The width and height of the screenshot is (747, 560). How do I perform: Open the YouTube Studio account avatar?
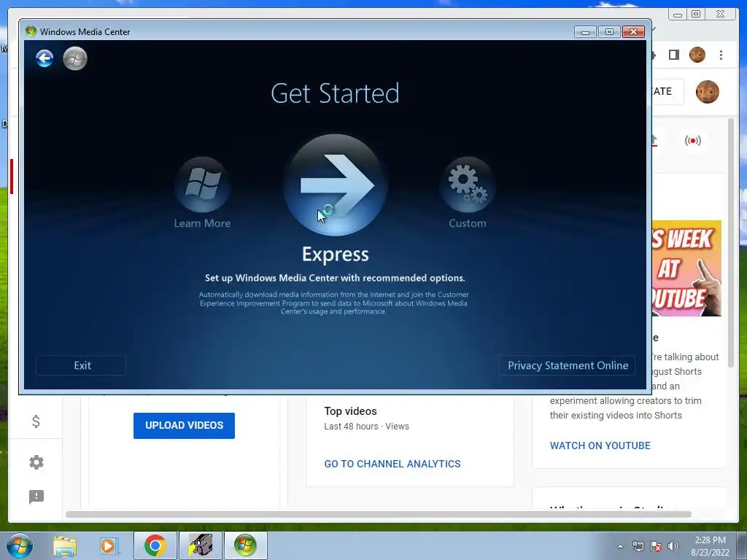tap(707, 91)
